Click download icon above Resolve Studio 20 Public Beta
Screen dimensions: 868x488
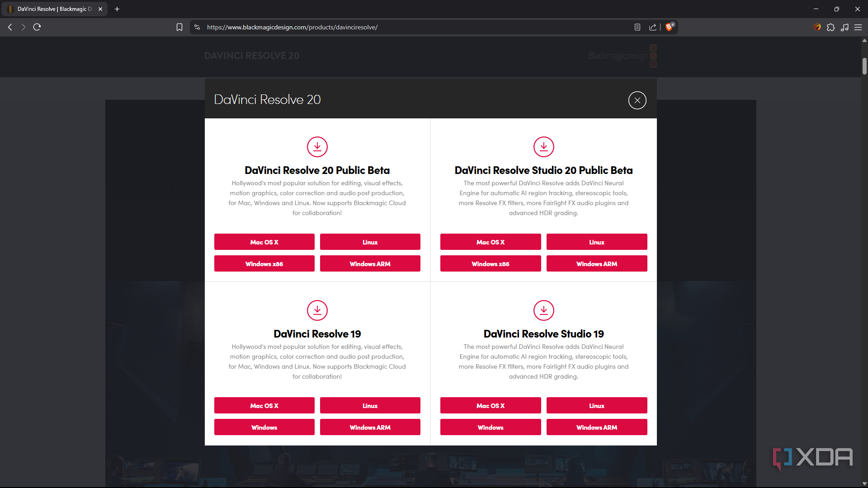click(x=543, y=147)
